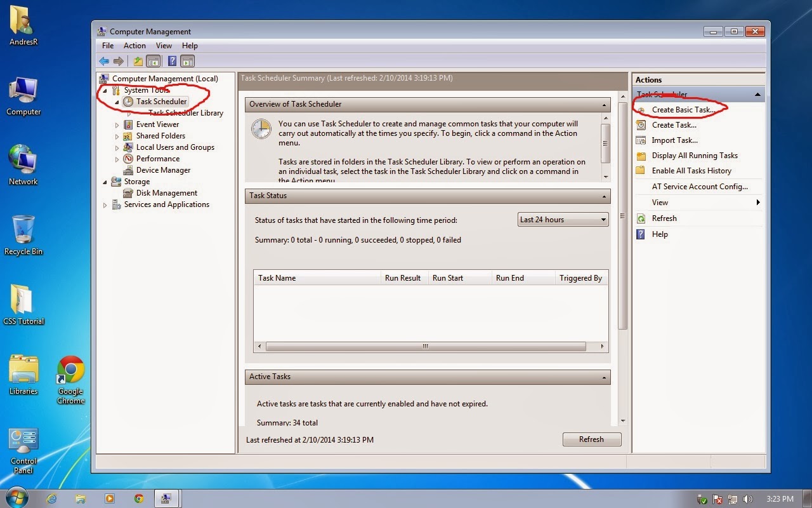Click the blue Help question-mark toolbar icon
Screen dimensions: 812x508
(172, 61)
